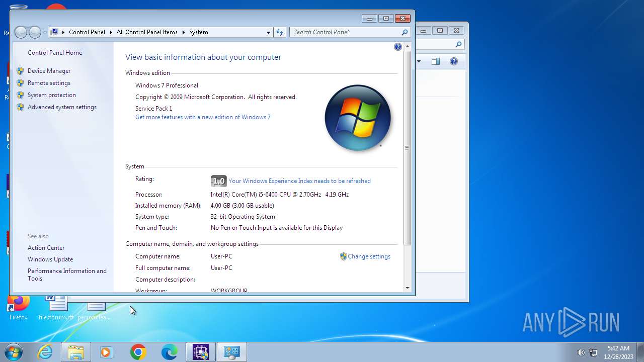Click the vertical scrollbar in the System window

click(408, 148)
